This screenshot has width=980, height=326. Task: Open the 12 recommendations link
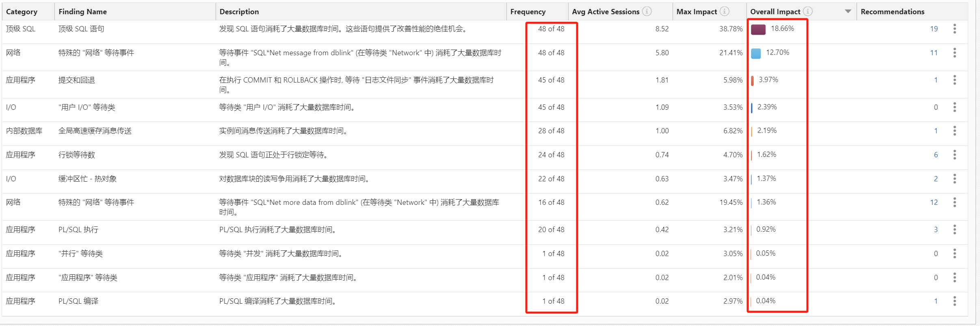[x=934, y=202]
